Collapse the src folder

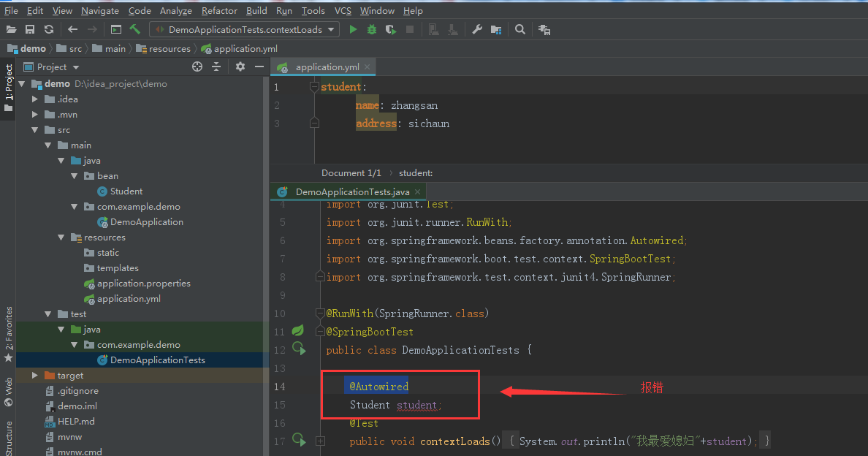pos(35,130)
